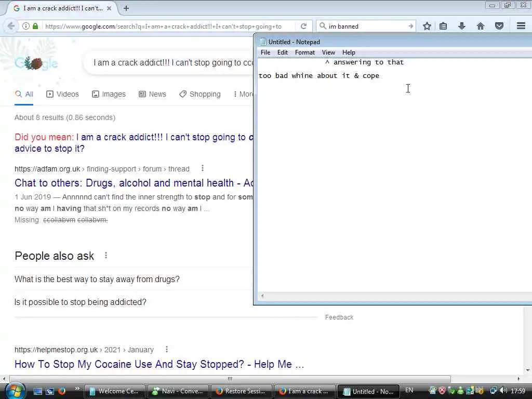Click the Pocket icon in toolbar
Screen dimensions: 532x399
click(499, 26)
